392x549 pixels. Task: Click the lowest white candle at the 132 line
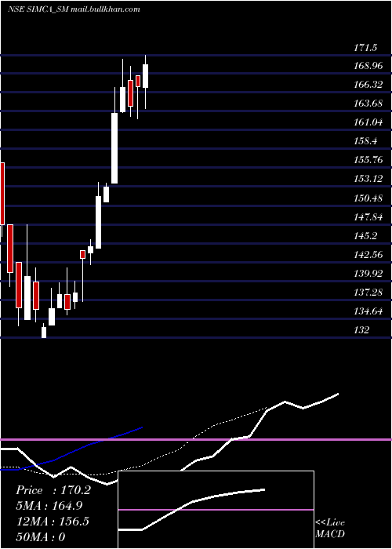coord(44,333)
